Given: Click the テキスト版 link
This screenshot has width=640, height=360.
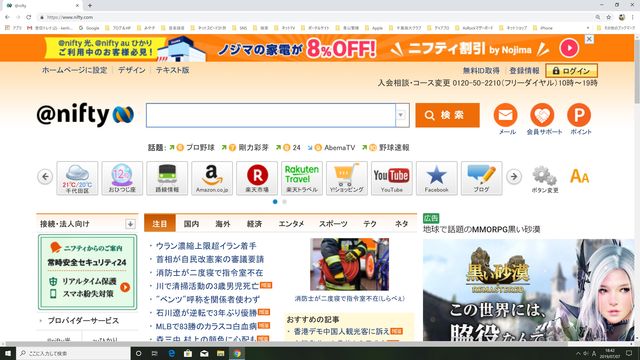Looking at the screenshot, I should pos(172,70).
